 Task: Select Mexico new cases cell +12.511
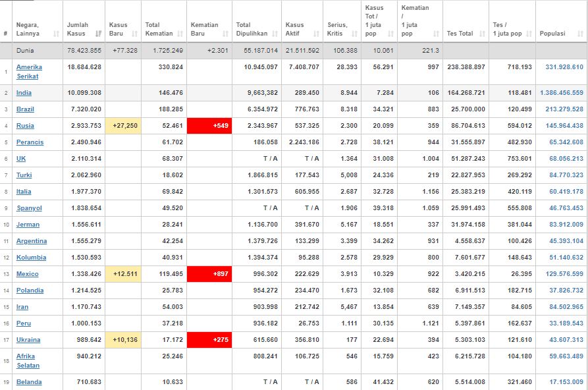pyautogui.click(x=123, y=274)
